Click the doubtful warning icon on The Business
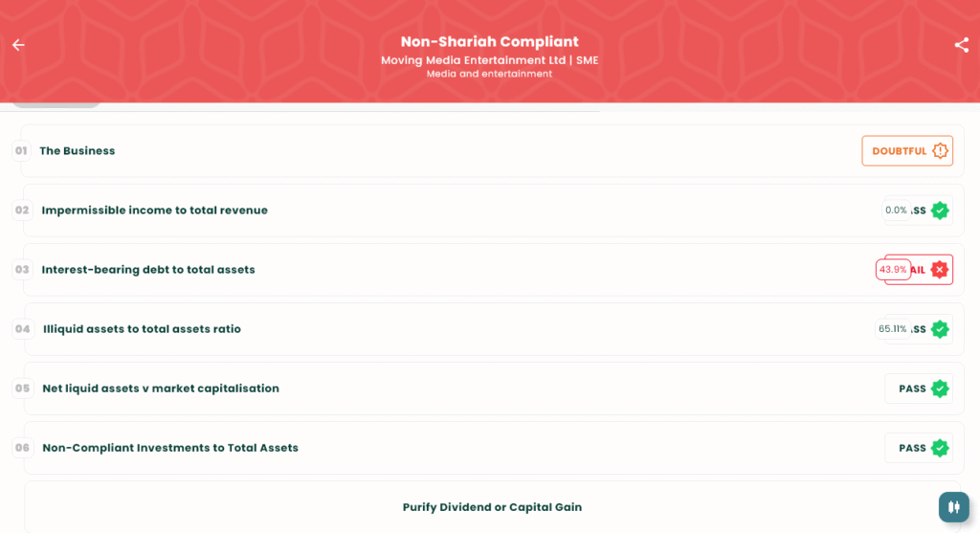Screen dimensions: 980x533 coord(940,151)
